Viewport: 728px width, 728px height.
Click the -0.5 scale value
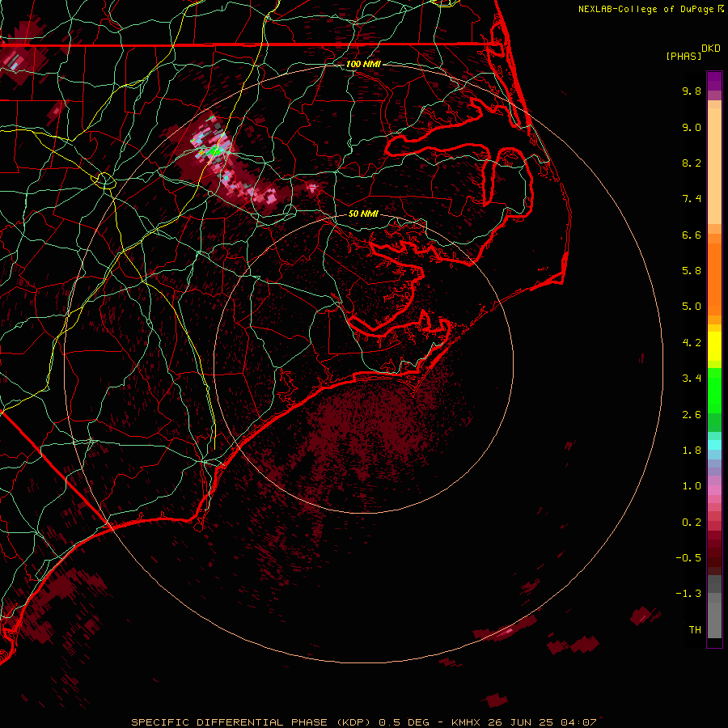(x=688, y=558)
